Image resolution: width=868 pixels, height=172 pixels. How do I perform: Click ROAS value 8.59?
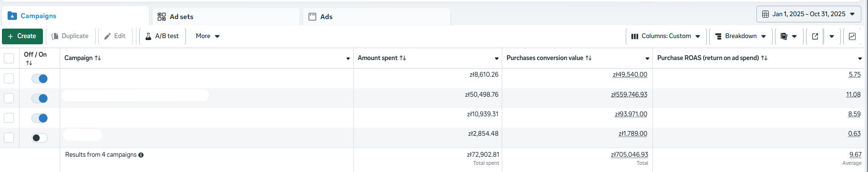pos(855,114)
